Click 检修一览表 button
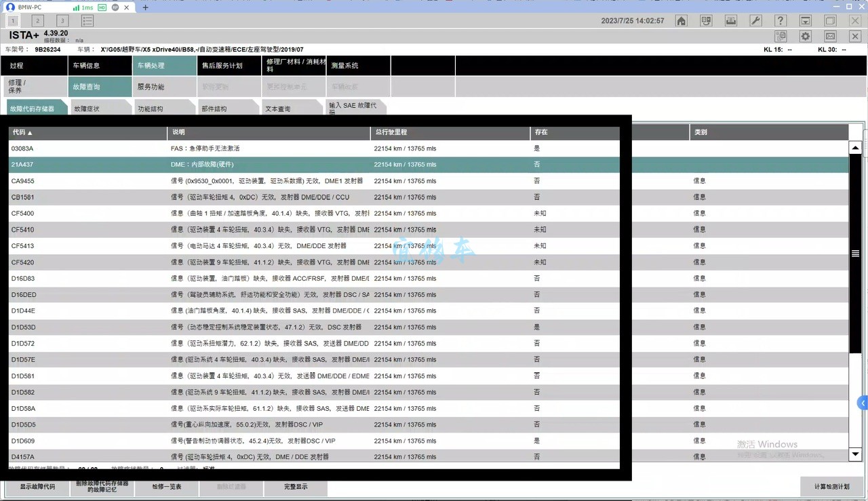The image size is (868, 501). tap(166, 487)
